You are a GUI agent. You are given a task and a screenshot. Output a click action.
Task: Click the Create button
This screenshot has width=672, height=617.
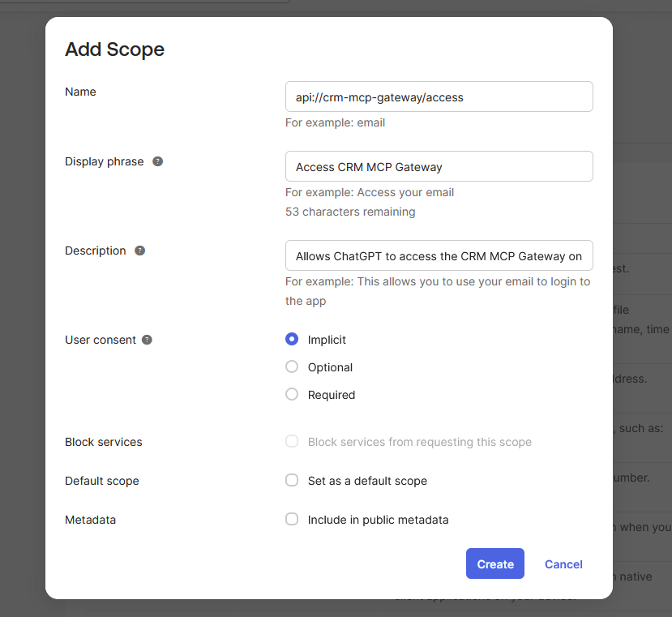[x=495, y=563]
